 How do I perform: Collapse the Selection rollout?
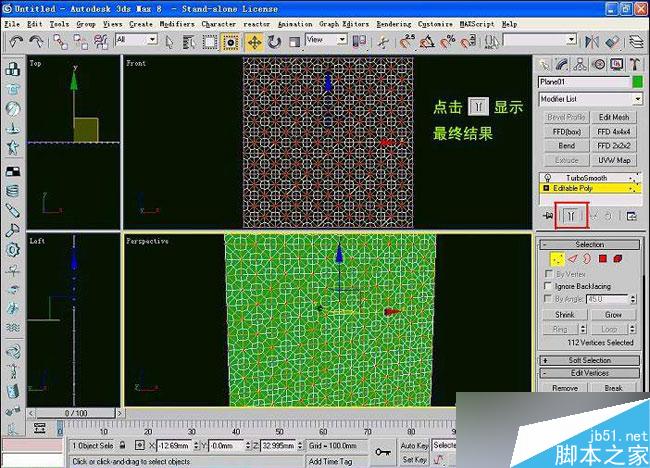(x=589, y=245)
